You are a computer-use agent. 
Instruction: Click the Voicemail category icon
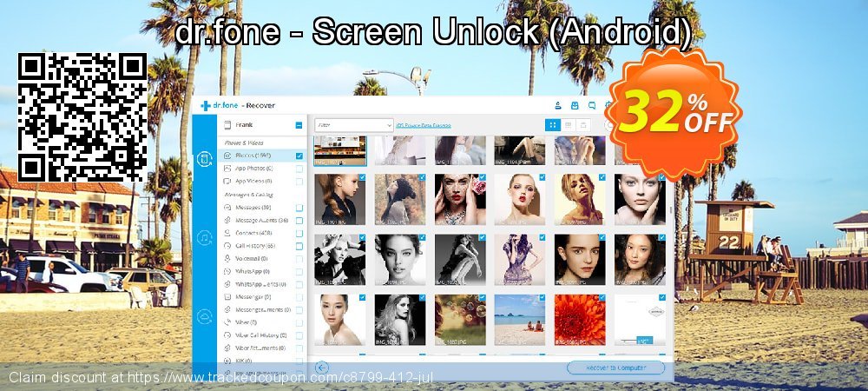(227, 259)
